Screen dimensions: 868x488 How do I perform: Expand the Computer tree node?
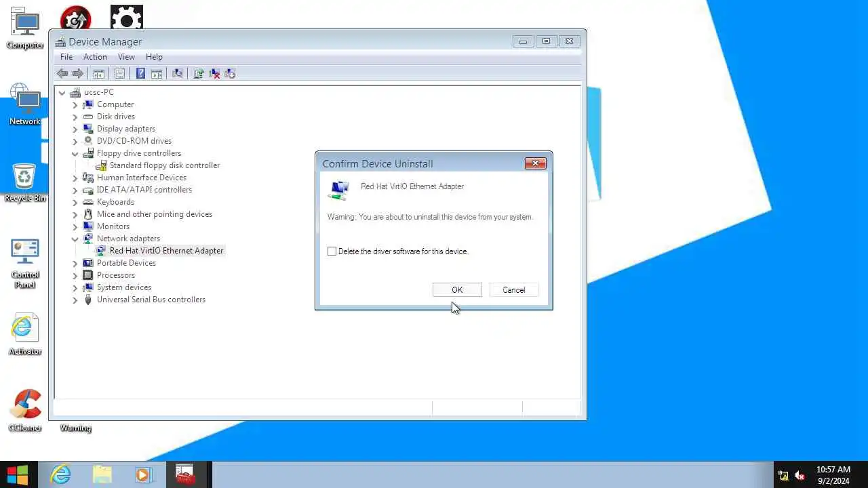point(75,104)
